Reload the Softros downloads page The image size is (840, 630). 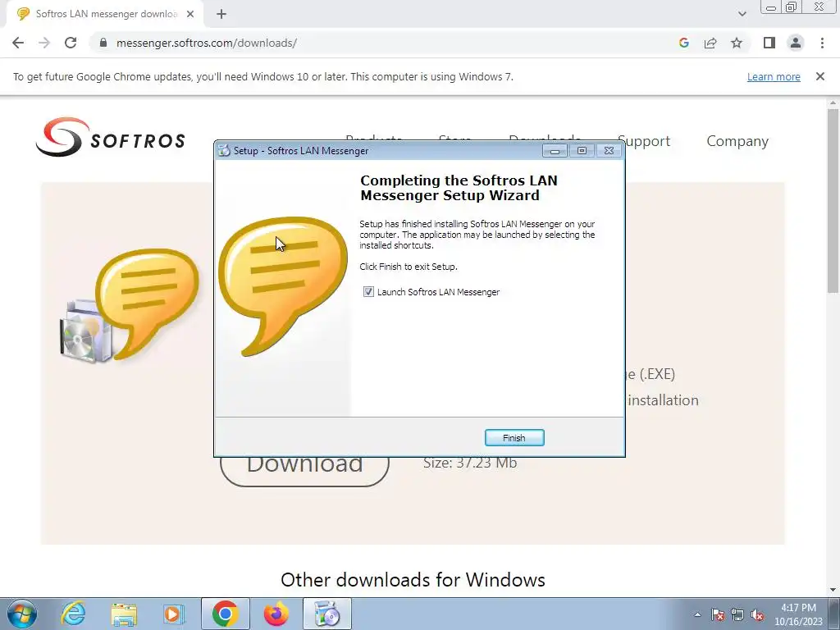[x=71, y=43]
